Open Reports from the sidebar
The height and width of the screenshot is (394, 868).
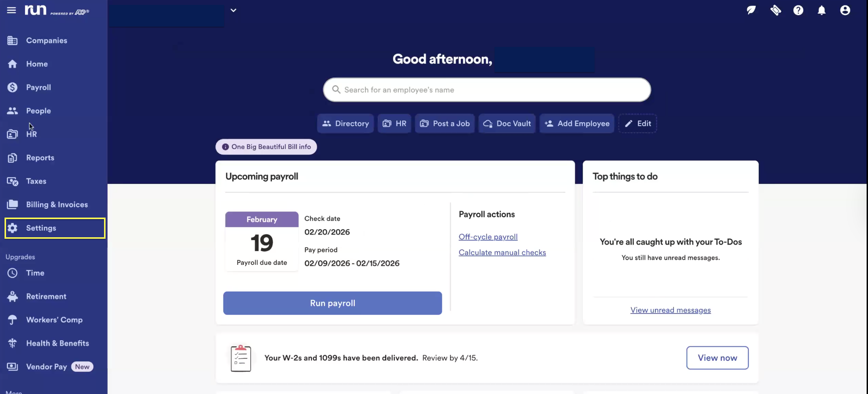pos(40,158)
